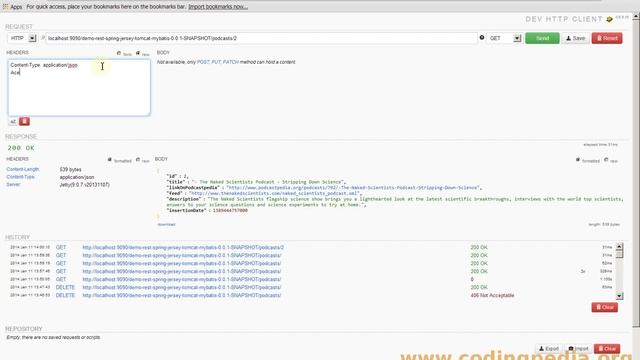
Task: Click the key icon before the URL
Action: [x=42, y=38]
